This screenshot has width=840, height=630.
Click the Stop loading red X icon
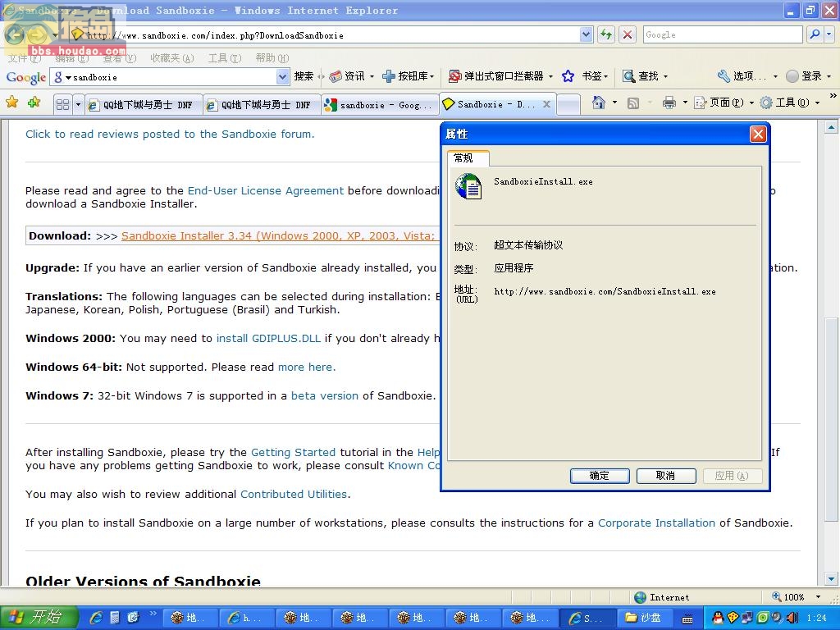628,34
